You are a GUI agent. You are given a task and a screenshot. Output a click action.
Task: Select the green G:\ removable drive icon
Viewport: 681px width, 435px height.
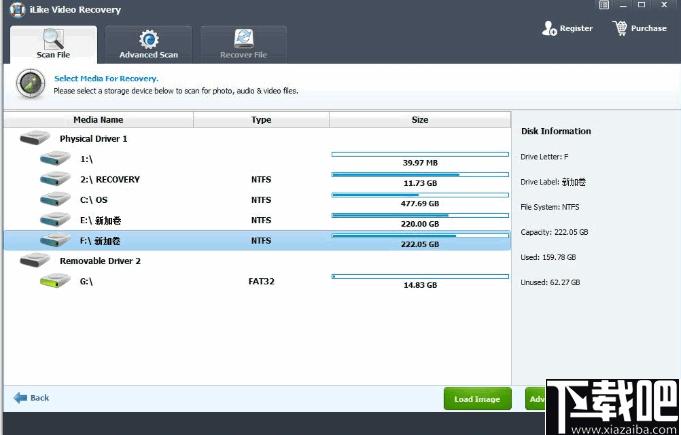coord(55,280)
